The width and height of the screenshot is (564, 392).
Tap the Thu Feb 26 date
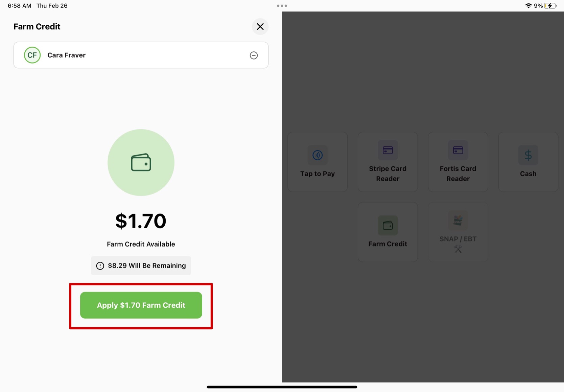pos(52,6)
